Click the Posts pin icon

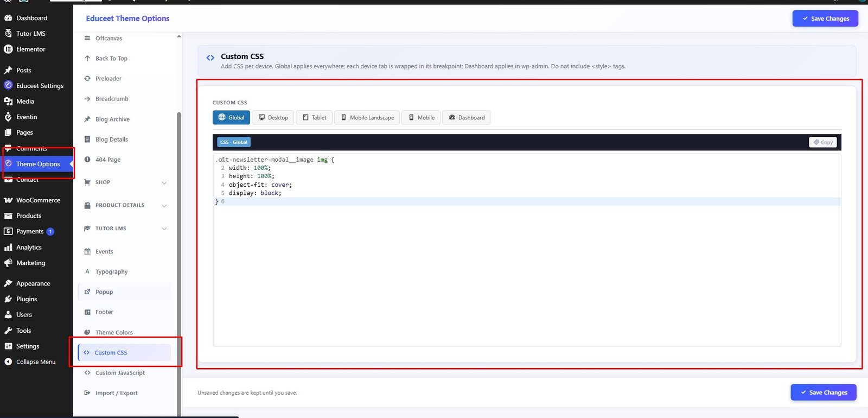[x=8, y=70]
